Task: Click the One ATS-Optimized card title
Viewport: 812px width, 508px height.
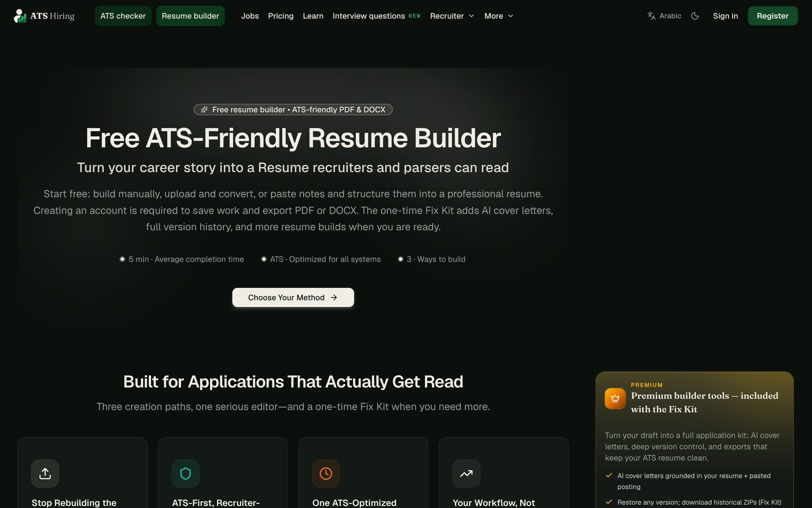Action: (354, 503)
